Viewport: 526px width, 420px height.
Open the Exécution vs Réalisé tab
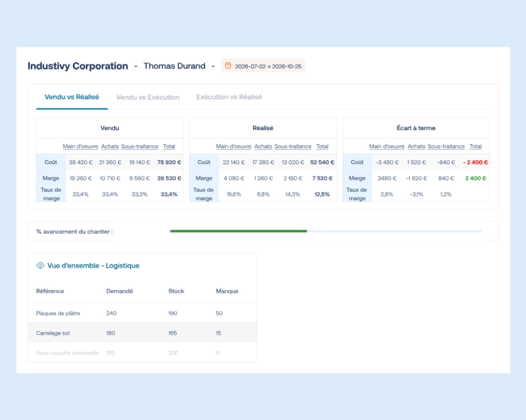pyautogui.click(x=229, y=97)
